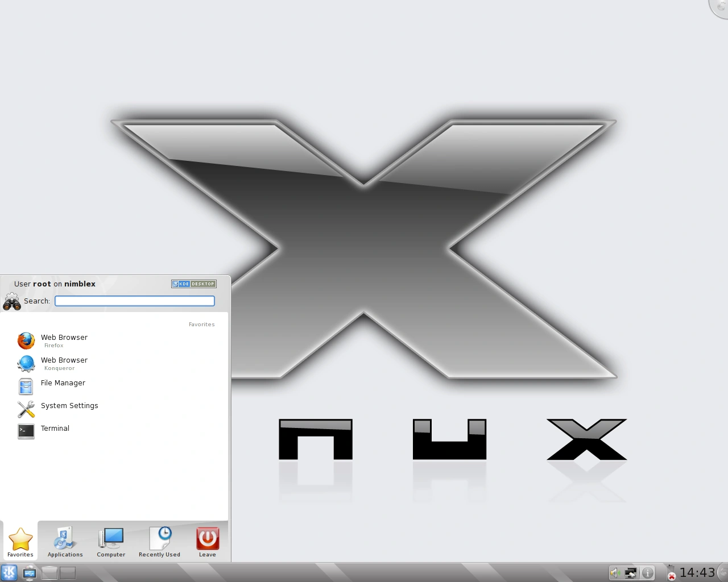Open the Kickoff launcher from the taskbar
The height and width of the screenshot is (582, 728).
coord(9,572)
